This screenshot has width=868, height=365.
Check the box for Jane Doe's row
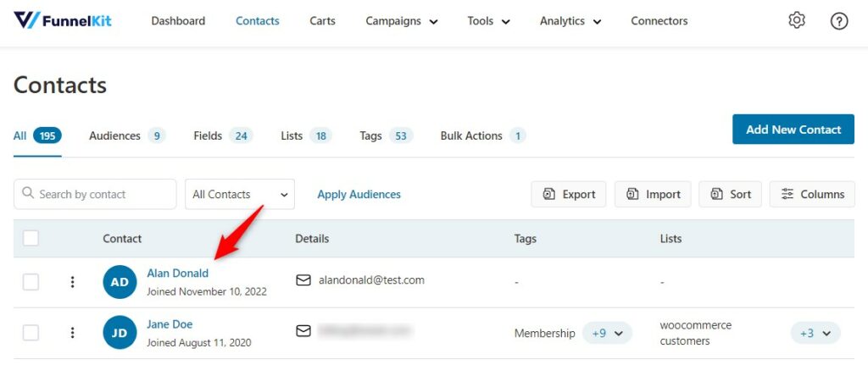pos(31,332)
